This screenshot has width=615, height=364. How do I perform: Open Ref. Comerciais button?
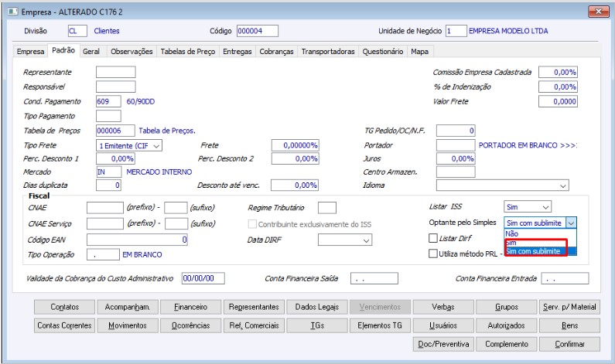click(254, 325)
